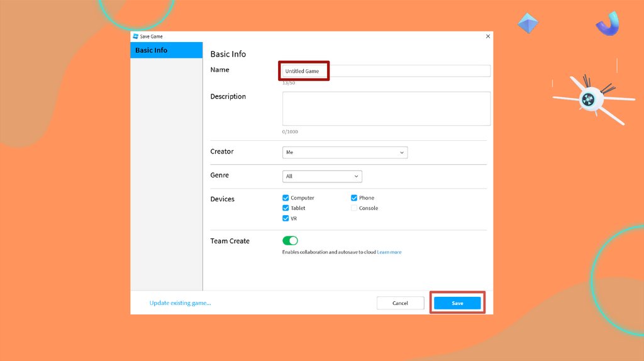This screenshot has height=361, width=644.
Task: Click Update existing game link
Action: (180, 303)
